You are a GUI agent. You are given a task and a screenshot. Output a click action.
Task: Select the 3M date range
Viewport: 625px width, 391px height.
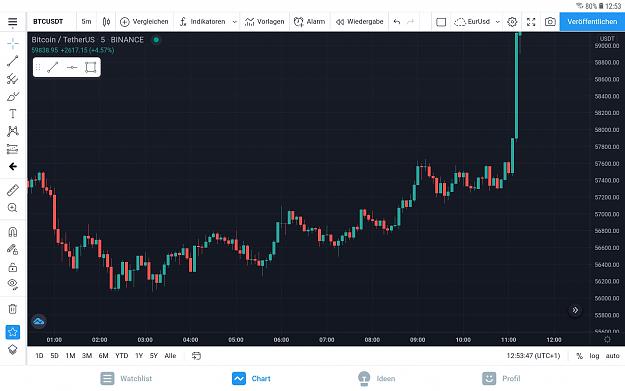87,356
